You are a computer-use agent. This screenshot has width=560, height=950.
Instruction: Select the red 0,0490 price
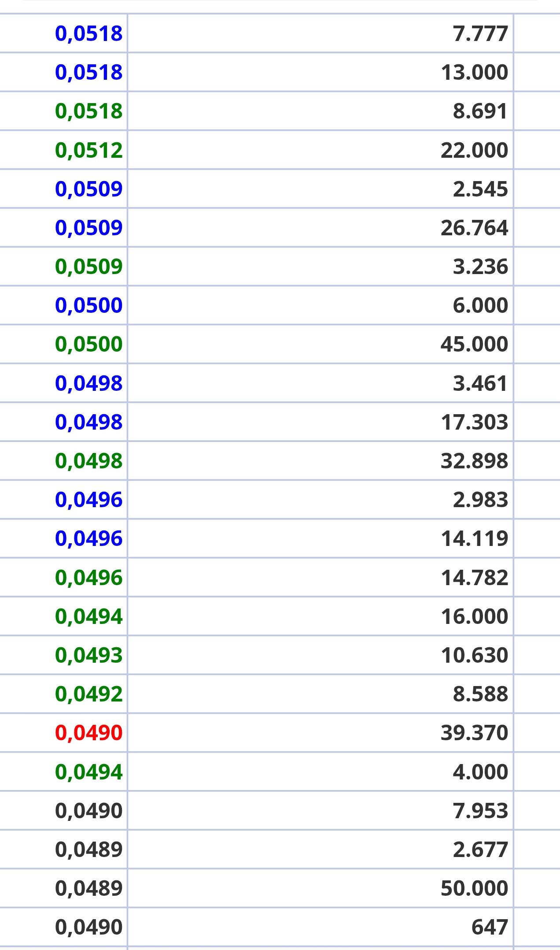coord(88,733)
